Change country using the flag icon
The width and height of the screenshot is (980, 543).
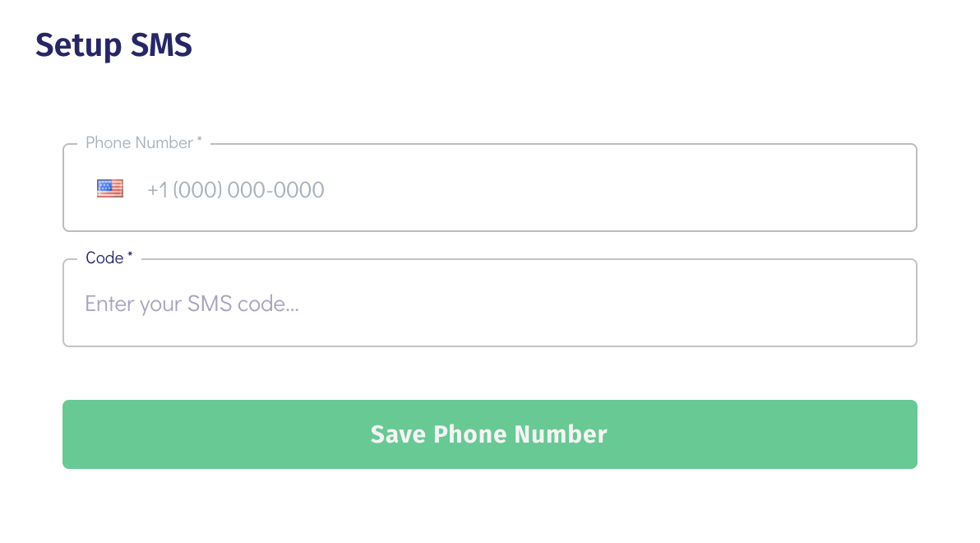click(x=110, y=189)
